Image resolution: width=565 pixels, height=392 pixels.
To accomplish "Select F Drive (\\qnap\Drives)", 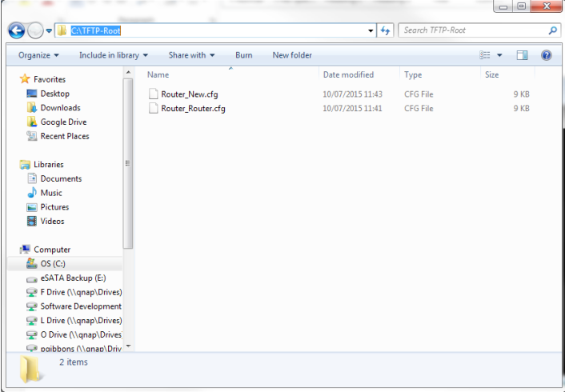I will pos(81,292).
